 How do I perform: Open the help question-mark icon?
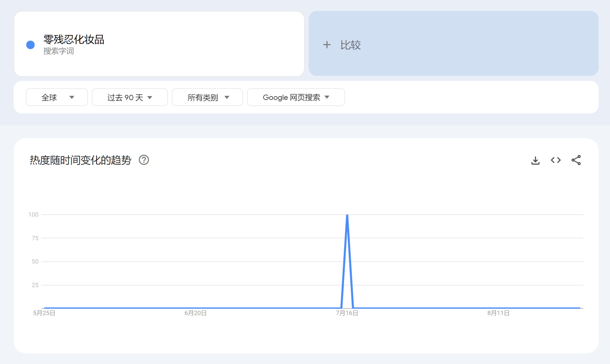pyautogui.click(x=144, y=160)
